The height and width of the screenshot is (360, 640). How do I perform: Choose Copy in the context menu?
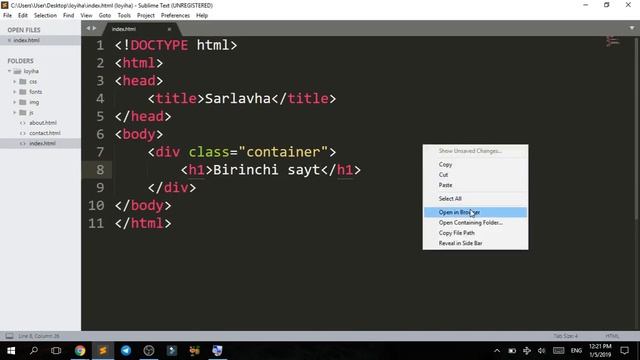click(475, 164)
